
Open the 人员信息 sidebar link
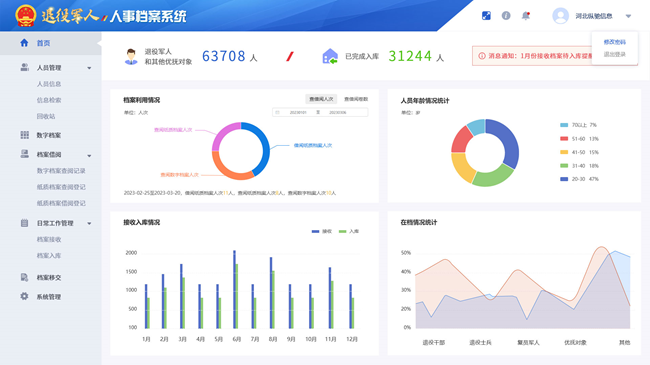pos(49,84)
